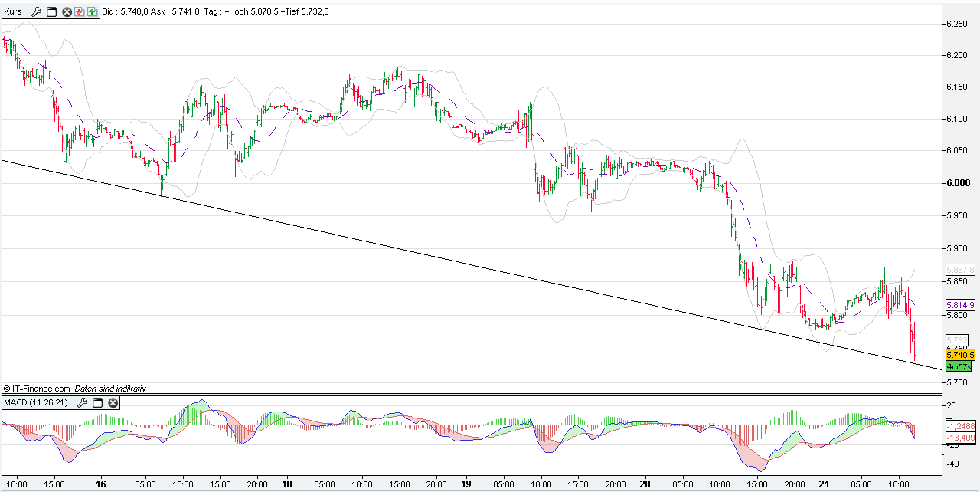Click the green candle countdown timer 4m57s
This screenshot has width=980, height=492.
(958, 366)
